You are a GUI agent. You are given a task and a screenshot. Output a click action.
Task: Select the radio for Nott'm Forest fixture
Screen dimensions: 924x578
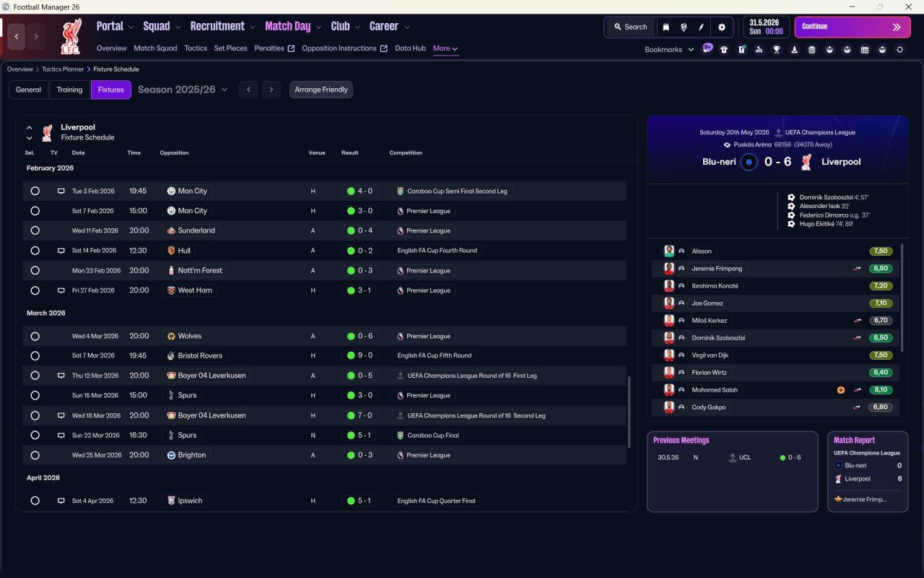point(35,271)
